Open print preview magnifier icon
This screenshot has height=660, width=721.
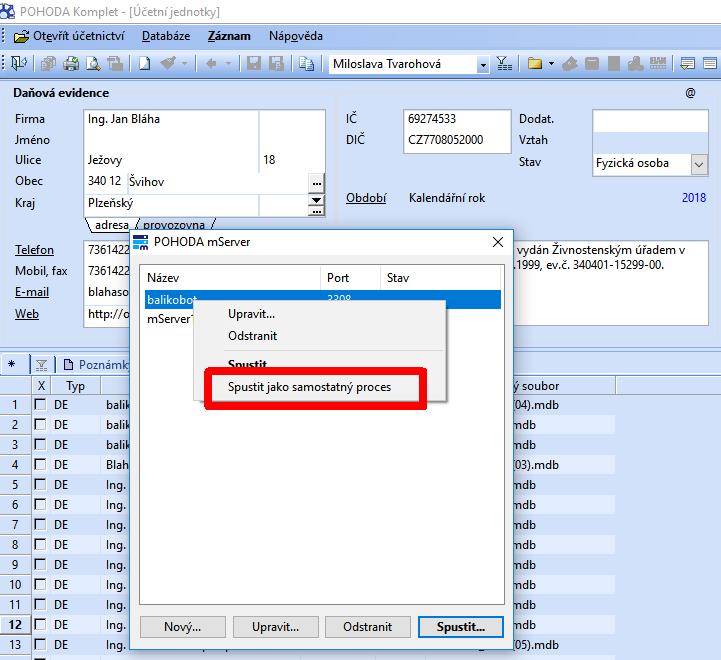tap(93, 63)
